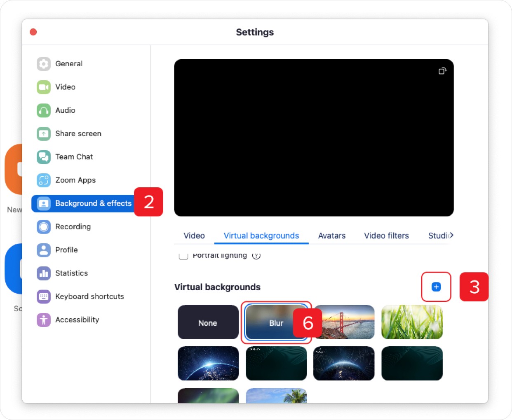Select Share screen settings
Image resolution: width=512 pixels, height=420 pixels.
(69, 133)
